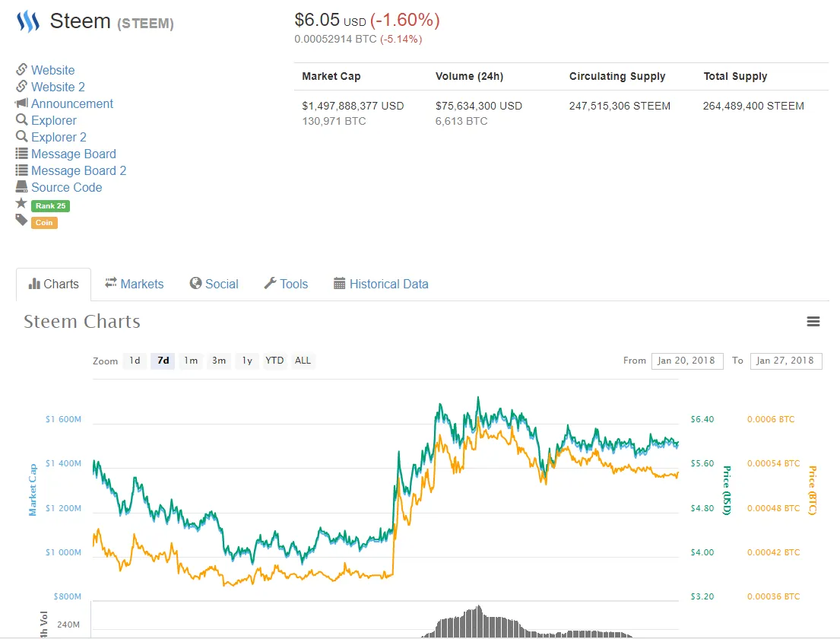Click the Market Cap axis label
The image size is (840, 639).
click(x=33, y=490)
